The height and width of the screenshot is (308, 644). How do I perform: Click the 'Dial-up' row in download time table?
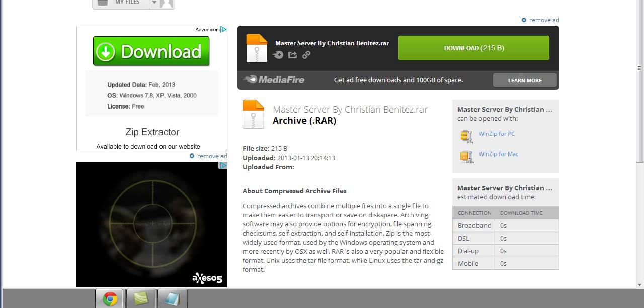[506, 251]
